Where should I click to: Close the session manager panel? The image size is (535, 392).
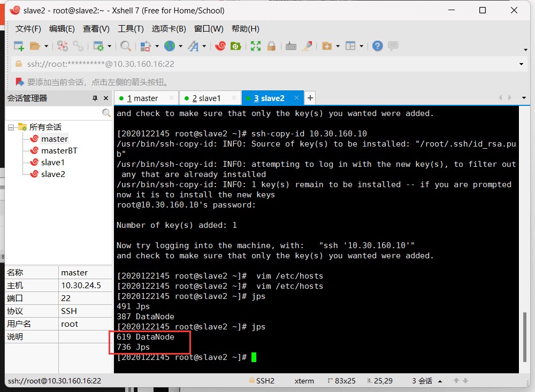click(106, 98)
